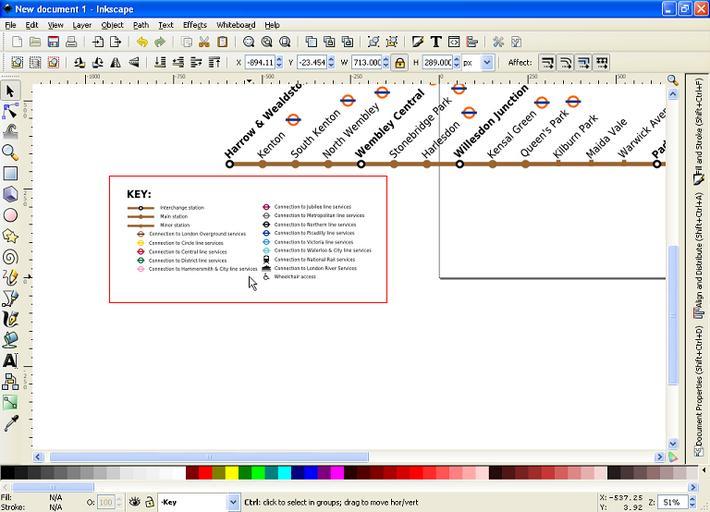Open the -Key layer selector dropdown

[x=233, y=502]
